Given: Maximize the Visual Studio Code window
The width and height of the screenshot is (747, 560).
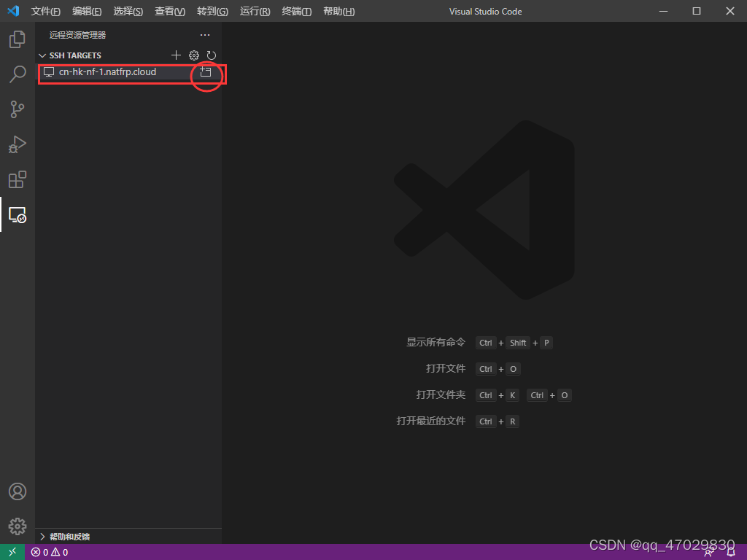Looking at the screenshot, I should 697,11.
